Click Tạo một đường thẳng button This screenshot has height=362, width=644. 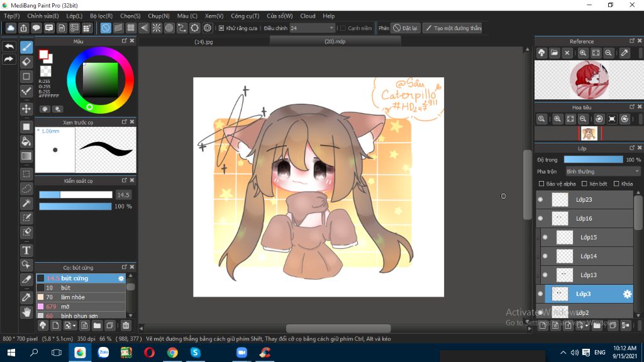point(453,28)
